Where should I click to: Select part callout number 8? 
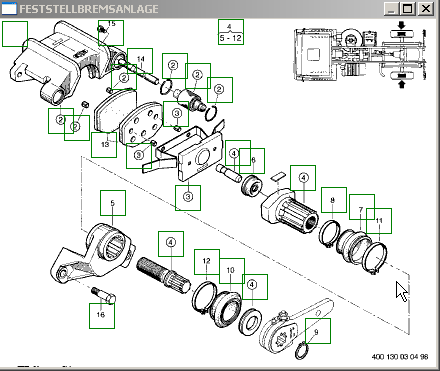(334, 200)
